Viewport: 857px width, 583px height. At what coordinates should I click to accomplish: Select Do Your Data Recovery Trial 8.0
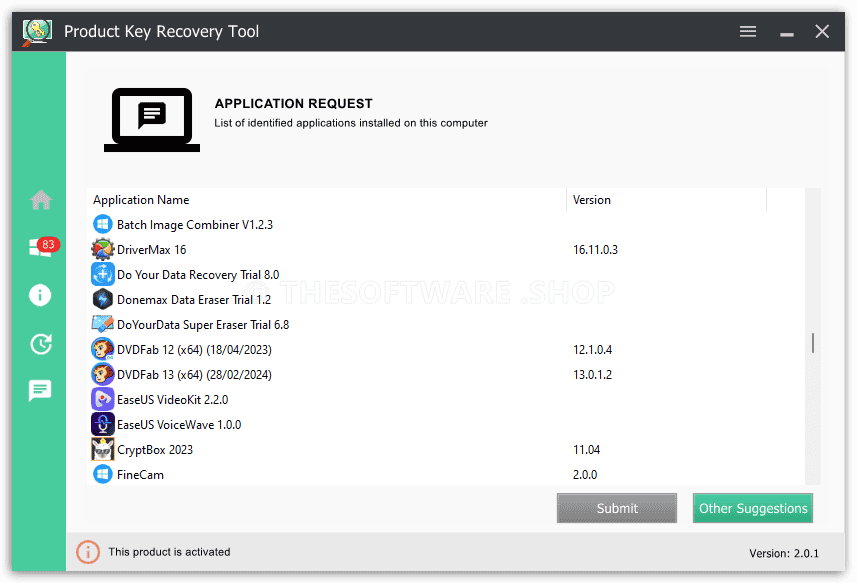(x=198, y=275)
